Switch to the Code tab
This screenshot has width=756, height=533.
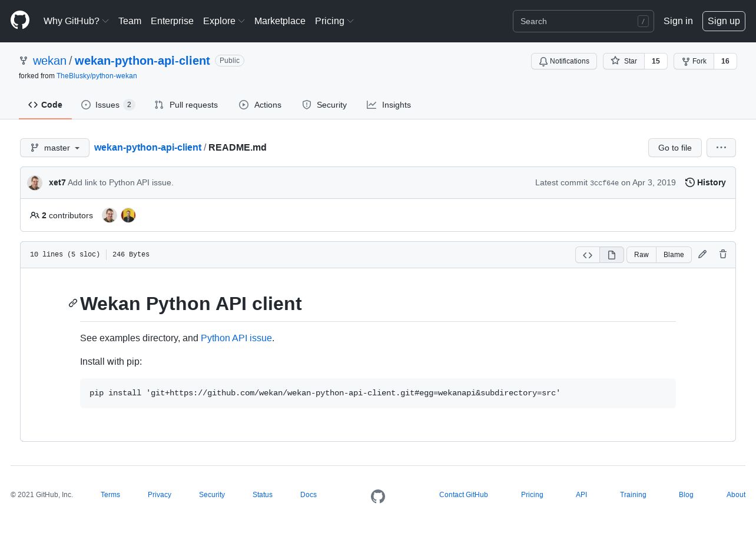coord(45,105)
